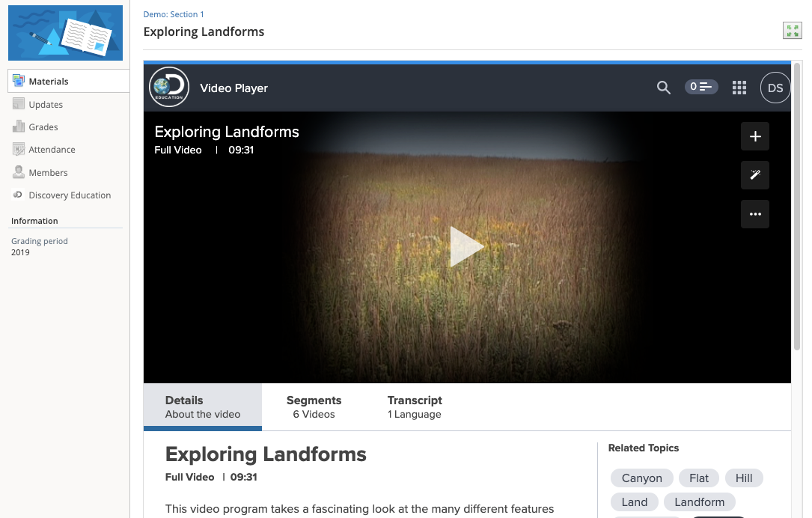
Task: Open the Materials menu item
Action: [68, 81]
